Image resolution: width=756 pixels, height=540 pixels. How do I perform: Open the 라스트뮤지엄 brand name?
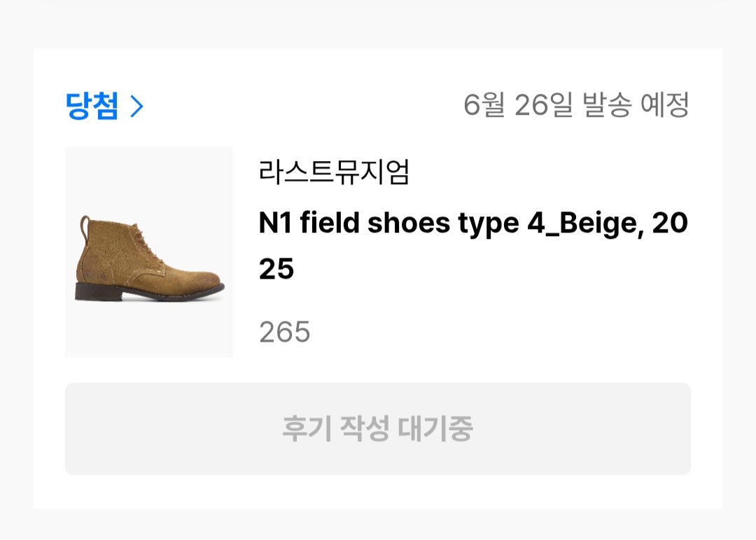[x=334, y=172]
